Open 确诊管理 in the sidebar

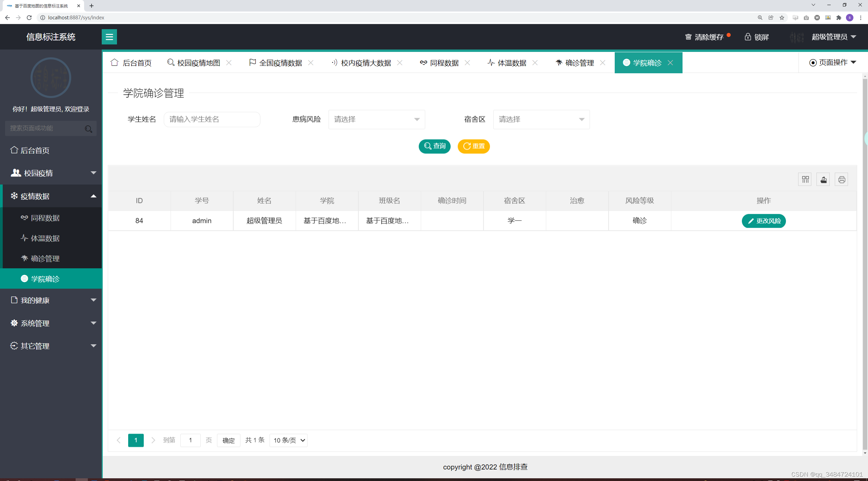(x=45, y=258)
